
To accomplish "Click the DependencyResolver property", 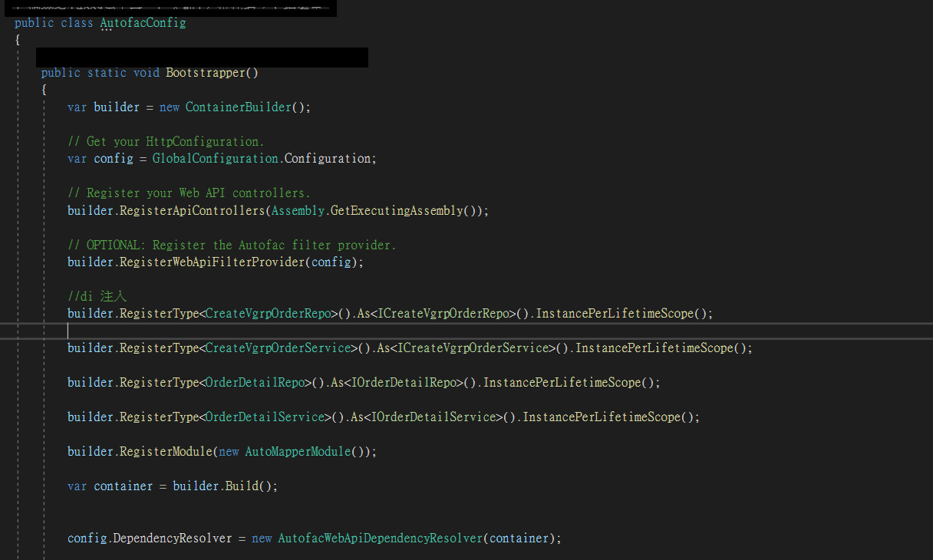I will pyautogui.click(x=173, y=539).
